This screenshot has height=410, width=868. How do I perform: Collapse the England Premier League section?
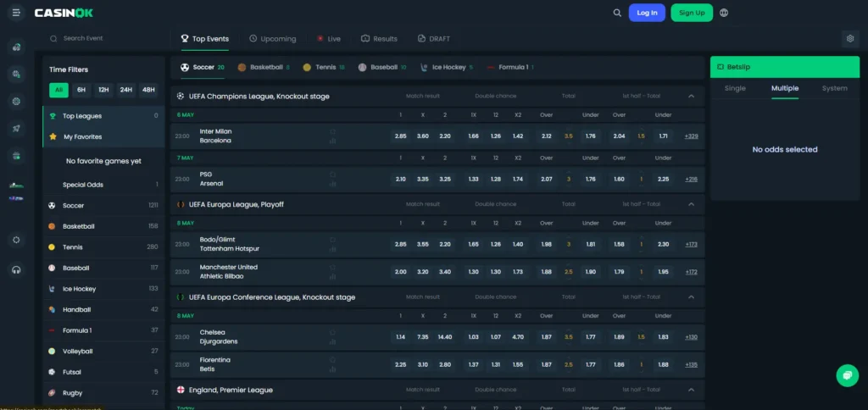pyautogui.click(x=691, y=390)
